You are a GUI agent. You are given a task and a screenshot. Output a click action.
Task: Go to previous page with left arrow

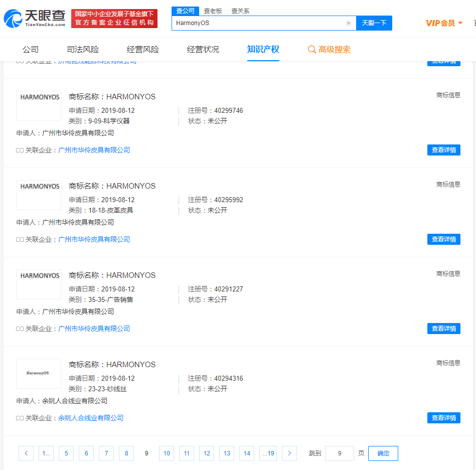(26, 453)
